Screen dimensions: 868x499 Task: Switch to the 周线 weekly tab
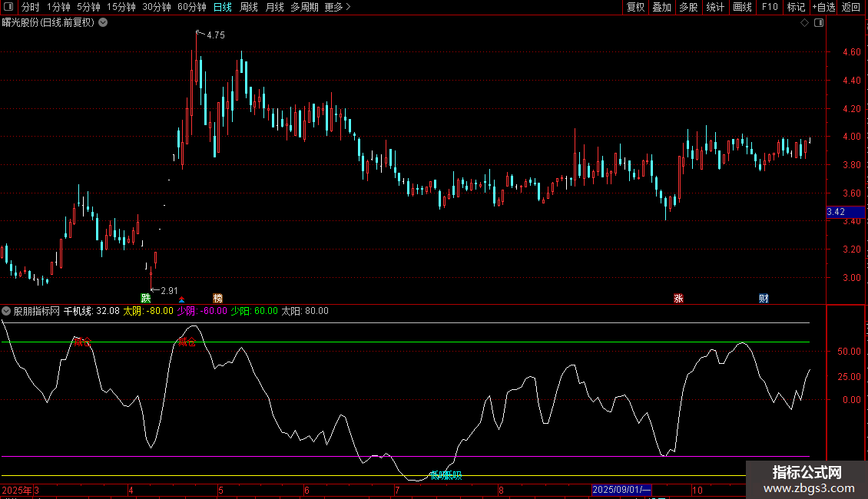tap(249, 7)
